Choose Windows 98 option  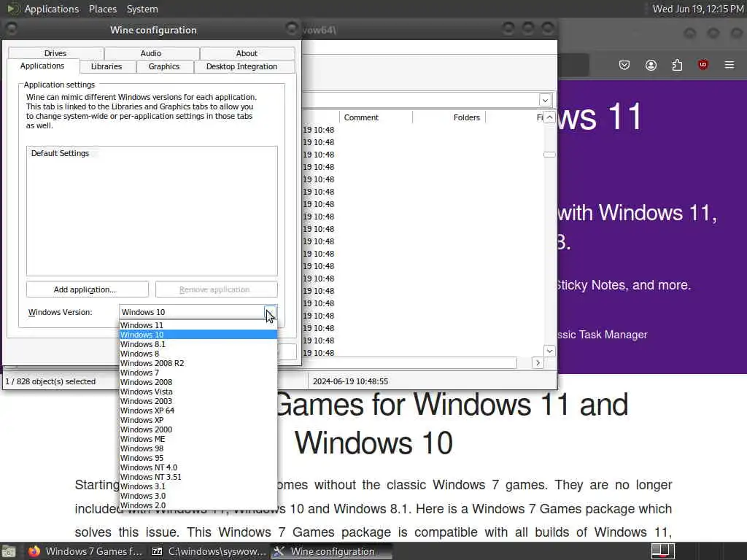198,448
